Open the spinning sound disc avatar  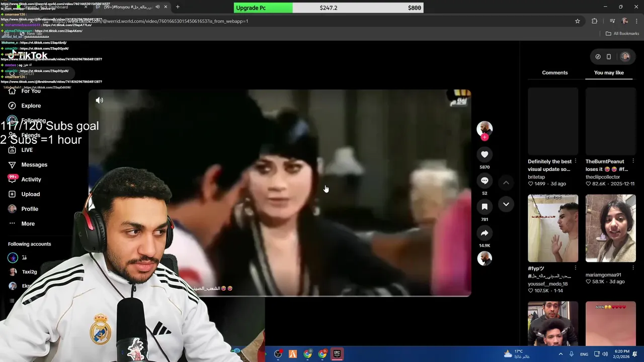(x=485, y=258)
